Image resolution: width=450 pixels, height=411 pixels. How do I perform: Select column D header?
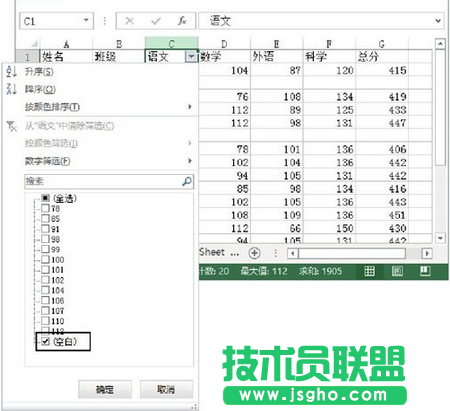(x=224, y=44)
